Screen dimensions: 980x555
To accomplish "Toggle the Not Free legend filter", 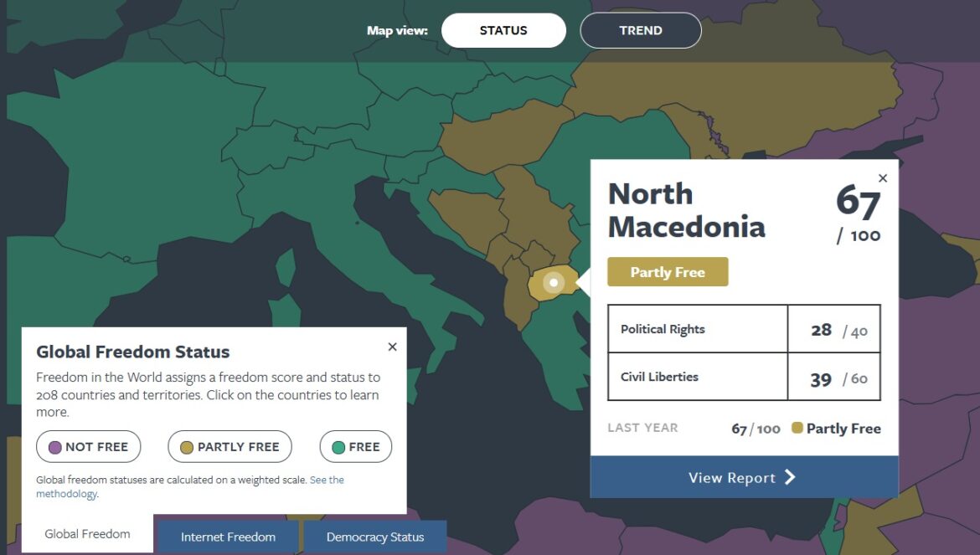I will [x=88, y=447].
